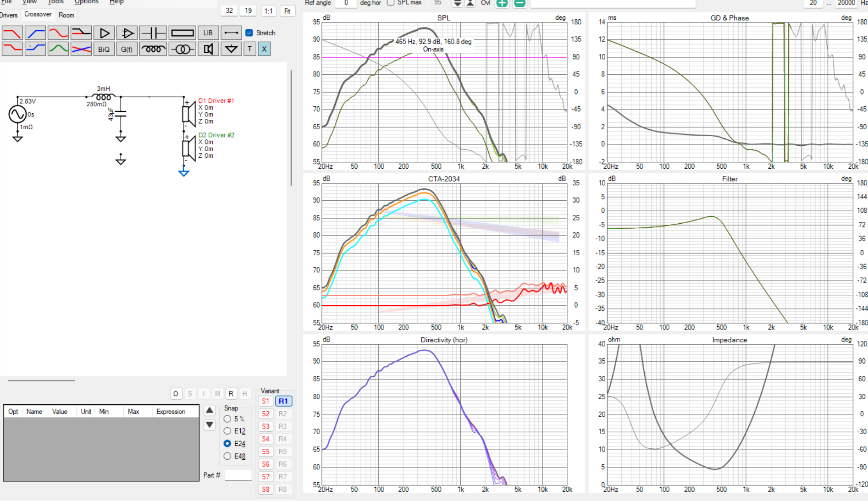
Task: Toggle the R button above the parameter table
Action: [231, 394]
